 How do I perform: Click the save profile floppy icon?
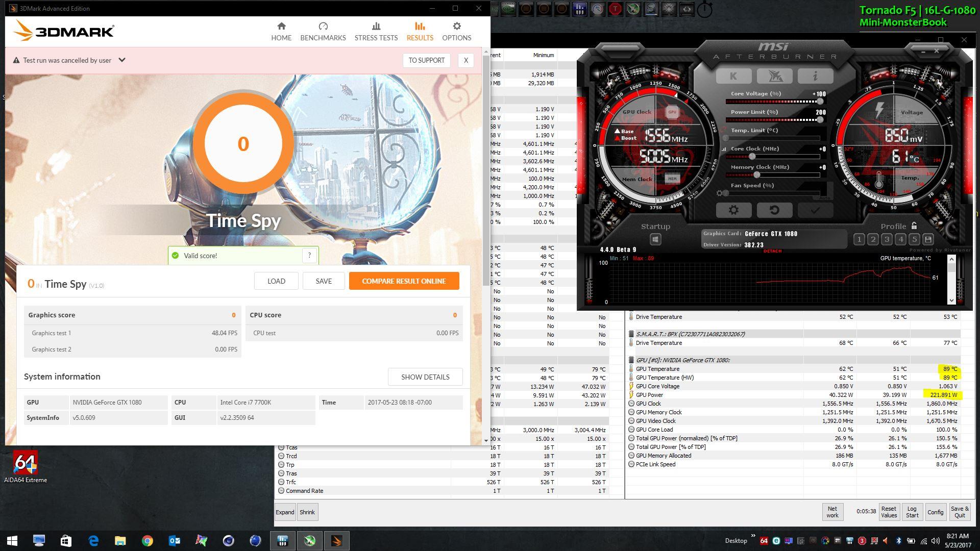click(x=928, y=239)
